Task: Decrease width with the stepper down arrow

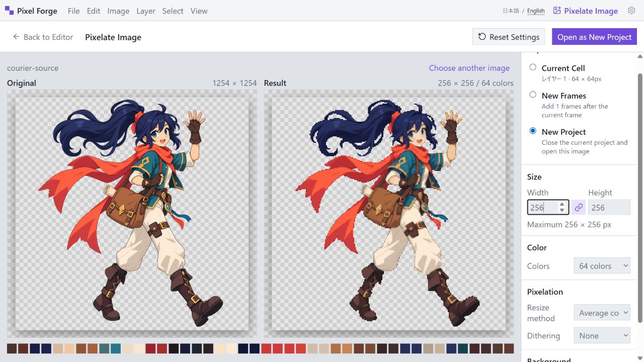Action: [x=562, y=210]
